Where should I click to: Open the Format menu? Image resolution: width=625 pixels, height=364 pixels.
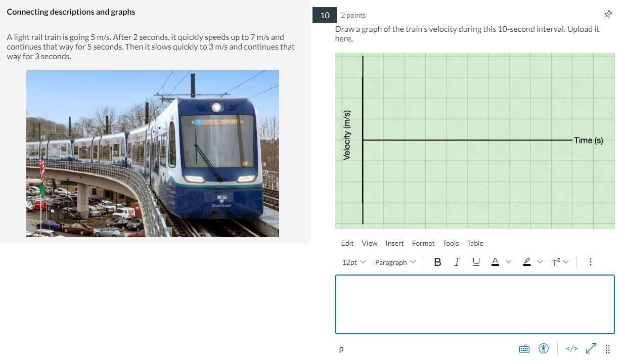pyautogui.click(x=423, y=243)
